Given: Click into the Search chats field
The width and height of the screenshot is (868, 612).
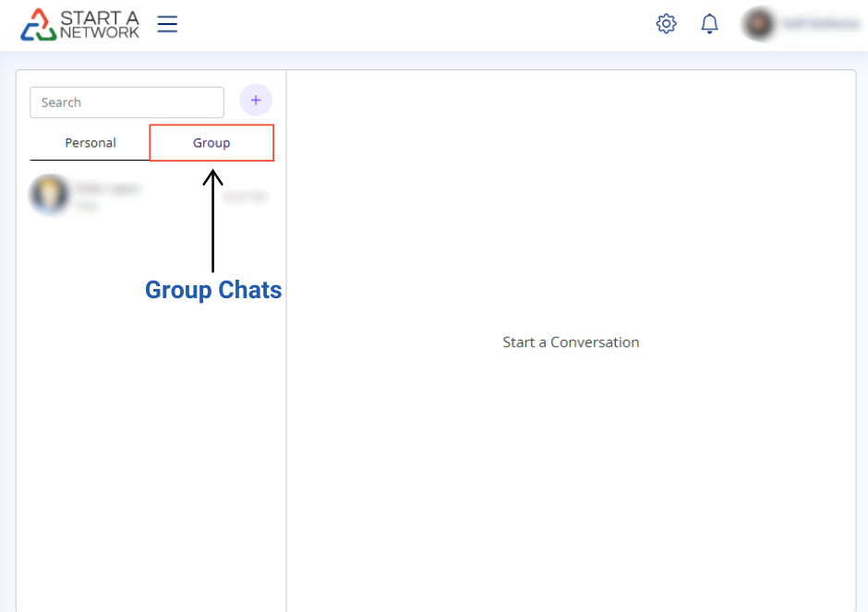Looking at the screenshot, I should [127, 102].
